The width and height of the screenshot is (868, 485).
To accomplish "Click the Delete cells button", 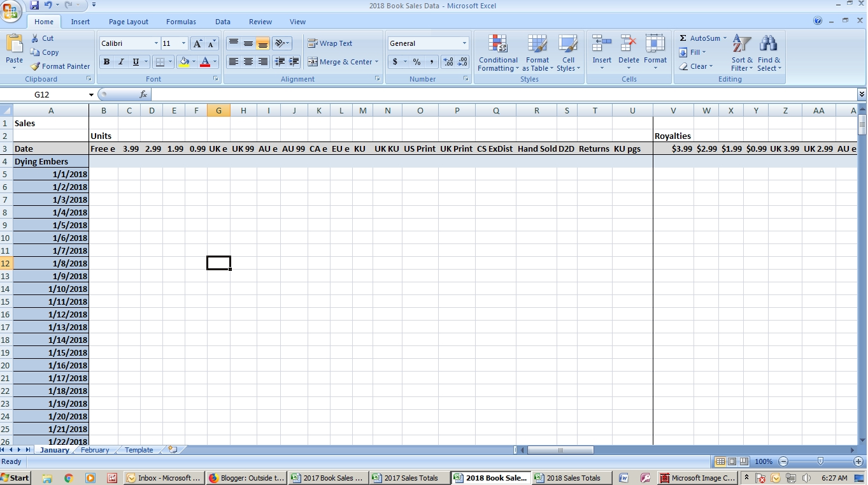I will [x=629, y=44].
